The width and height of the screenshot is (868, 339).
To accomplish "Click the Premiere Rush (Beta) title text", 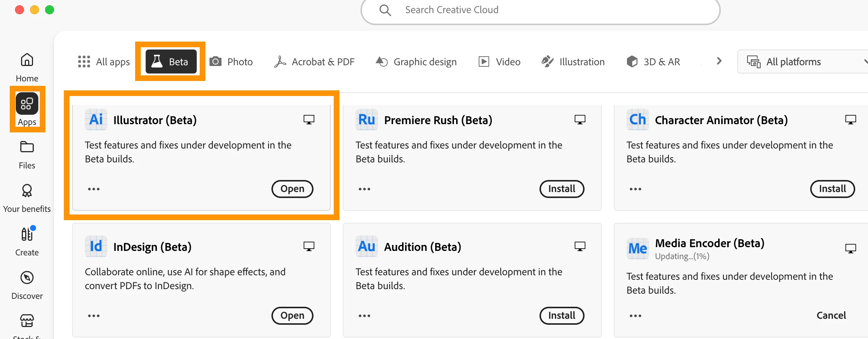I will coord(438,120).
